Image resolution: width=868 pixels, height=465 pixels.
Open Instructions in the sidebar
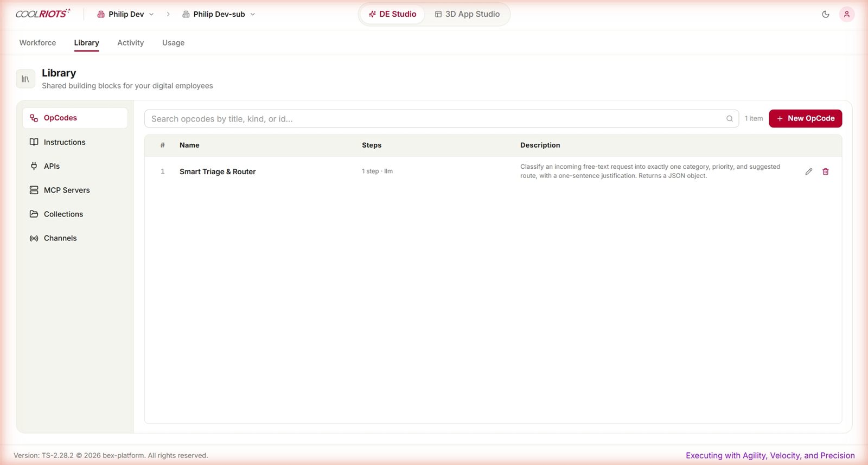[75, 142]
